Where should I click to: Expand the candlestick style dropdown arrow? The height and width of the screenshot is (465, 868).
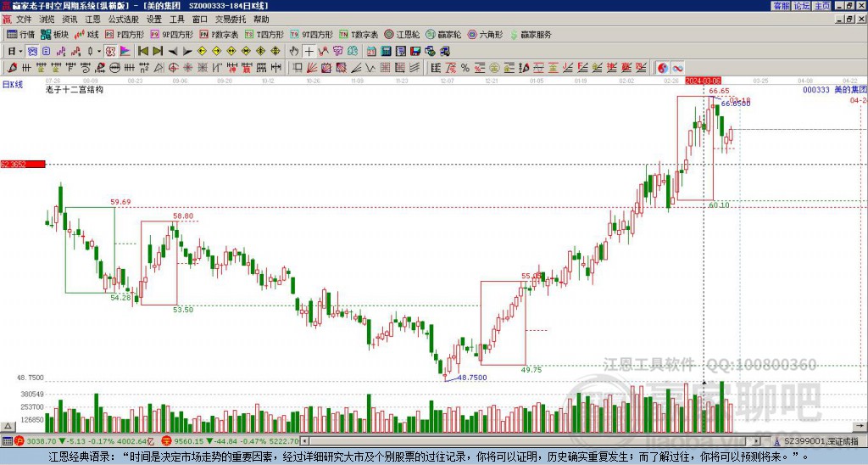tap(99, 51)
